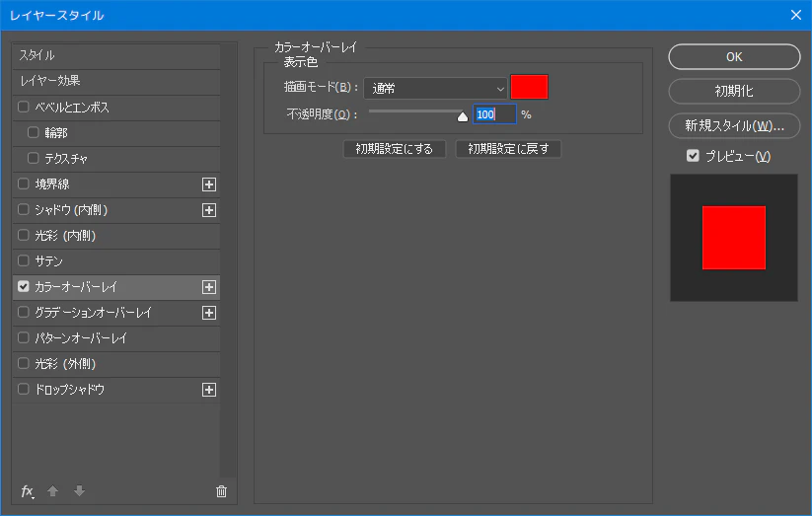Enable the 光彩 (外側) checkbox

coord(24,363)
